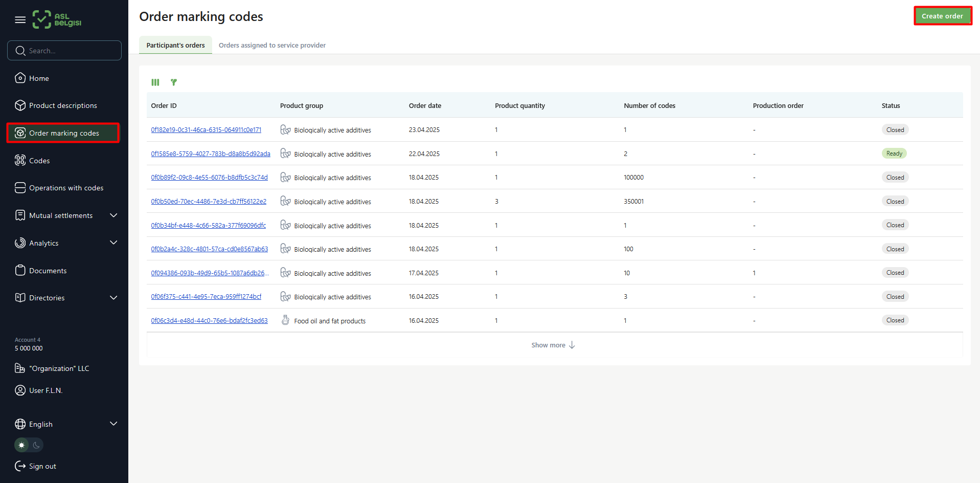Open Product descriptions menu item

click(x=64, y=105)
